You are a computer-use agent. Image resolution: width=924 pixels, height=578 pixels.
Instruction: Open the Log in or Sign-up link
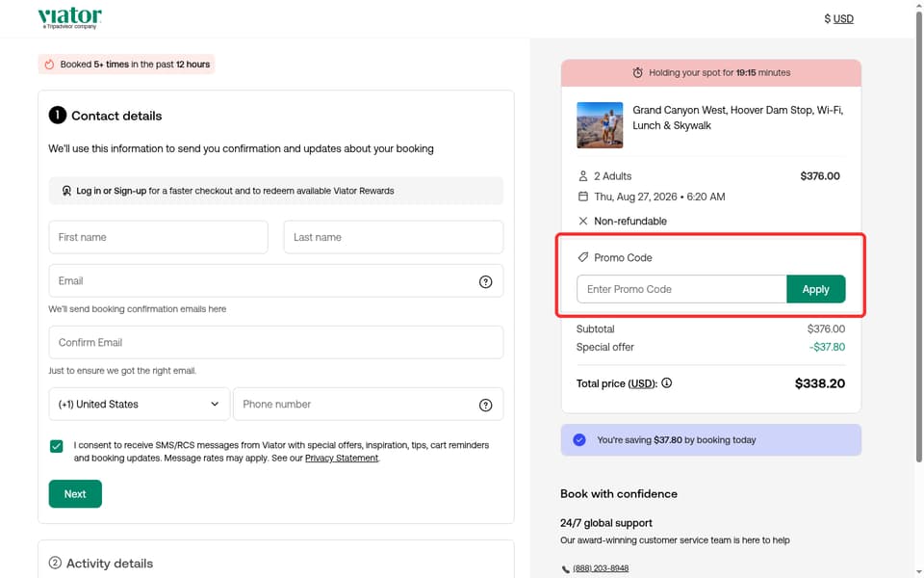point(112,191)
